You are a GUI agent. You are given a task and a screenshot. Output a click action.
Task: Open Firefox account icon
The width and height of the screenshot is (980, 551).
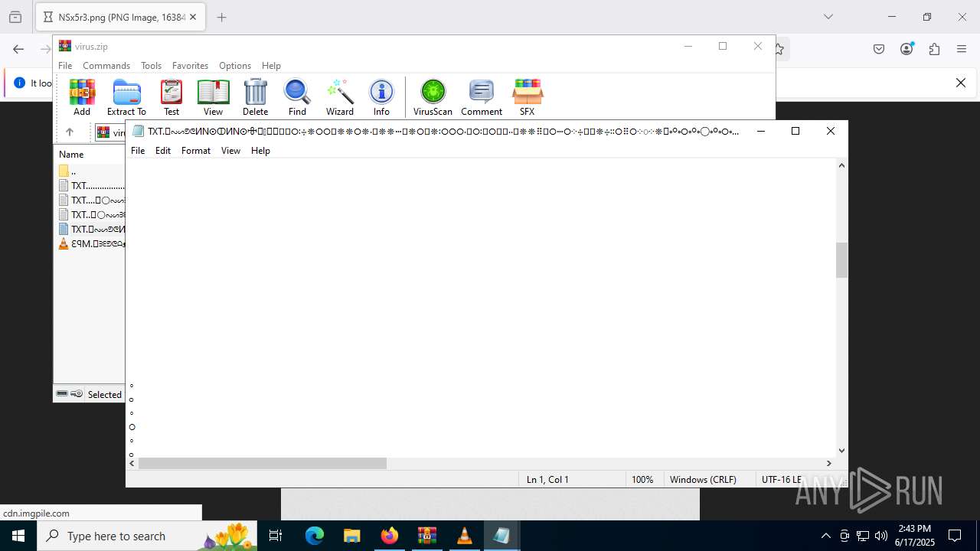[x=906, y=49]
